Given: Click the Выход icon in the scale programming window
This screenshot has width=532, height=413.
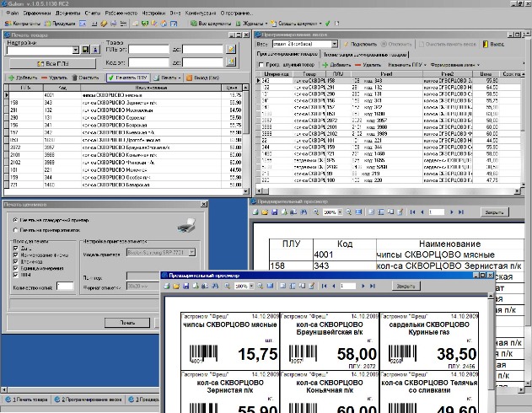Looking at the screenshot, I should click(x=486, y=43).
